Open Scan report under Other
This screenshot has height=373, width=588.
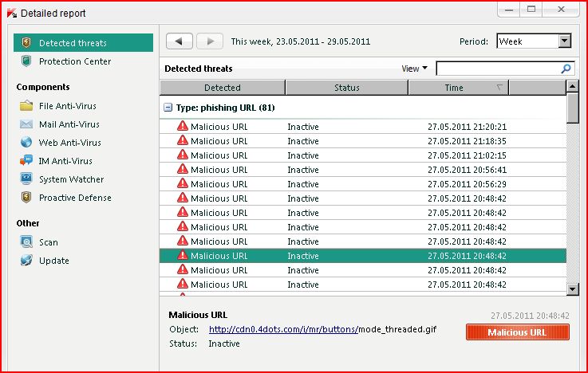(49, 242)
